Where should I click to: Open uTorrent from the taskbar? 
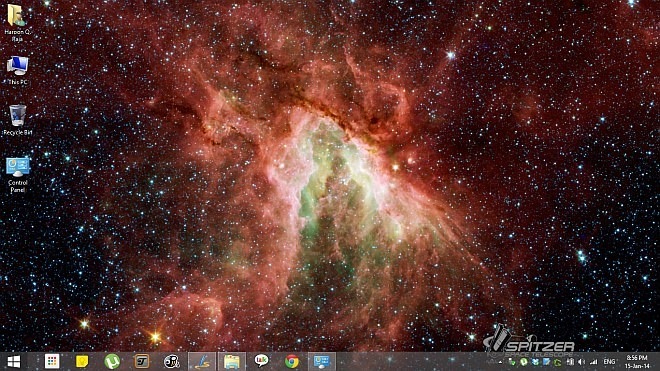(112, 361)
